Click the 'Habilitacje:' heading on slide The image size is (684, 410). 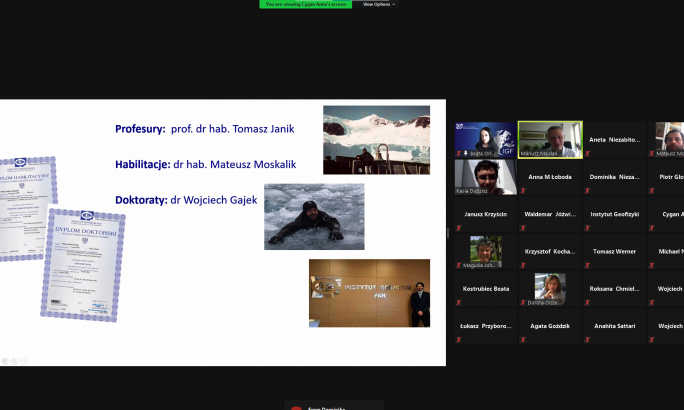(143, 164)
